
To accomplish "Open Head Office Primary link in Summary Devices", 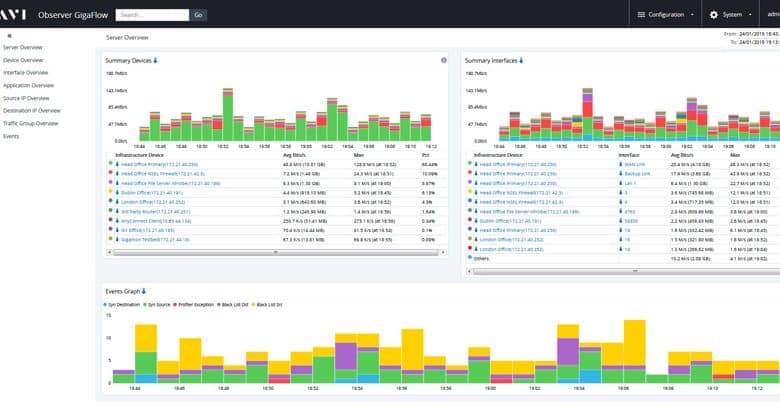I will point(160,164).
